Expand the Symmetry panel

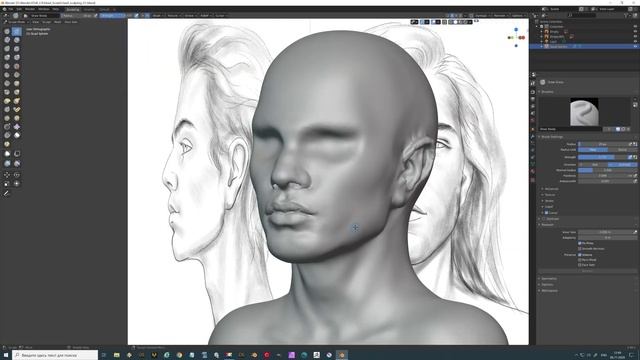[x=548, y=278]
